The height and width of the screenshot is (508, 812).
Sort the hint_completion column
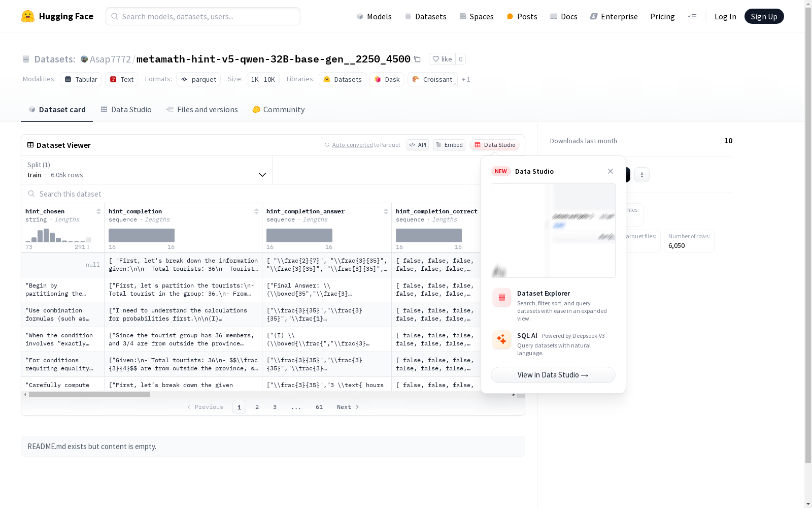(256, 211)
